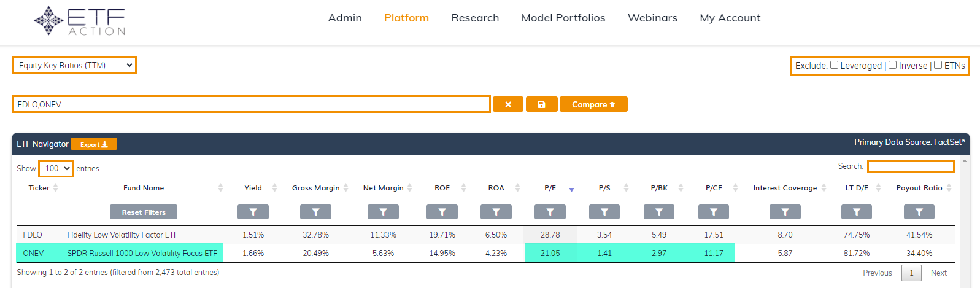This screenshot has height=288, width=980.
Task: Click the FDLO,ONEV ticker input field
Action: pyautogui.click(x=251, y=104)
